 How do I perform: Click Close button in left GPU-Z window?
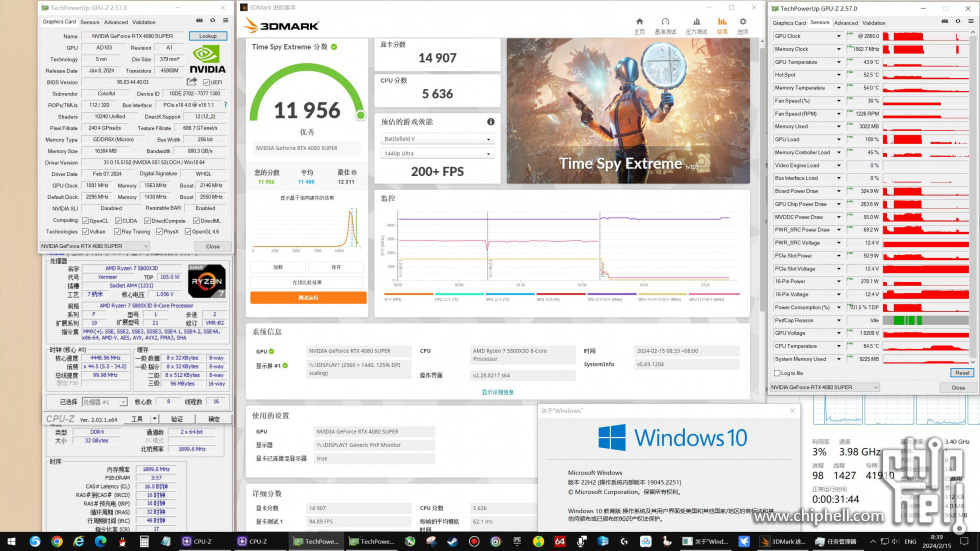click(212, 246)
